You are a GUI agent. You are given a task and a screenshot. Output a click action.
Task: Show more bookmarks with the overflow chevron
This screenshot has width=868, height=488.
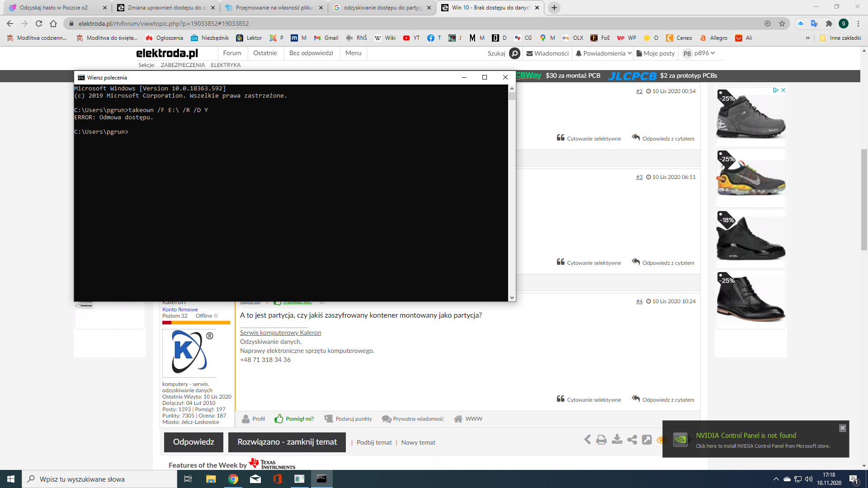(x=808, y=38)
